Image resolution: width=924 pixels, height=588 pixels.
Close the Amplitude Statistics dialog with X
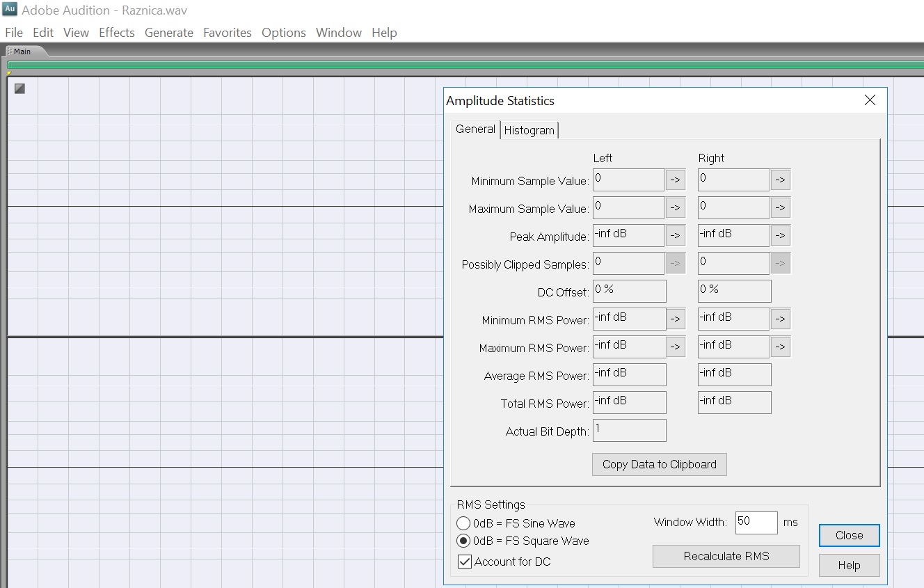point(870,100)
